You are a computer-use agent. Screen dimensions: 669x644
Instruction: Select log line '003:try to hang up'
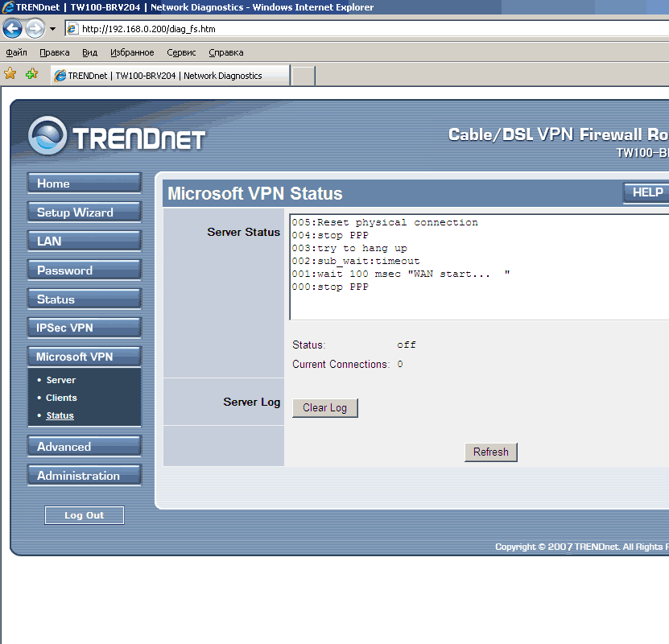coord(349,248)
